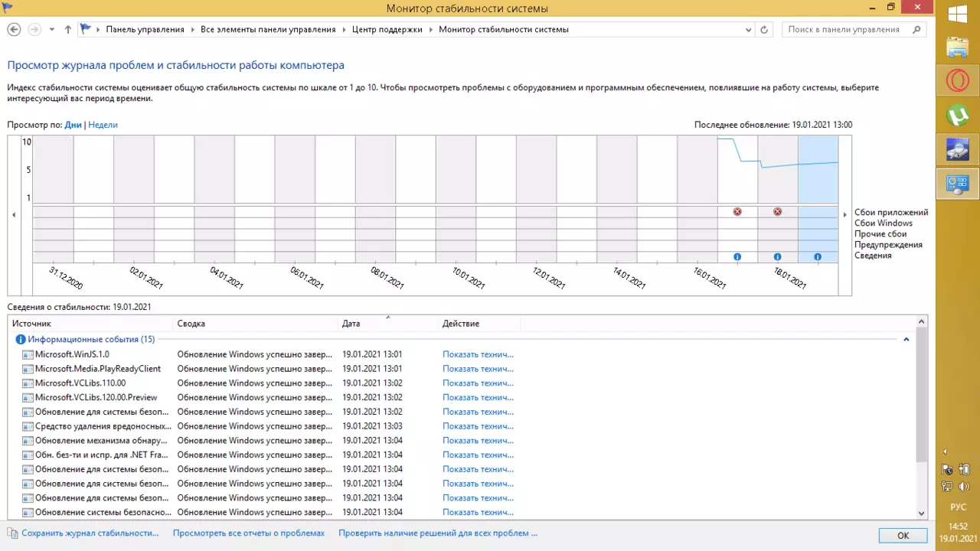
Task: Show hidden tray icons arrow on the taskbar
Action: 945,452
